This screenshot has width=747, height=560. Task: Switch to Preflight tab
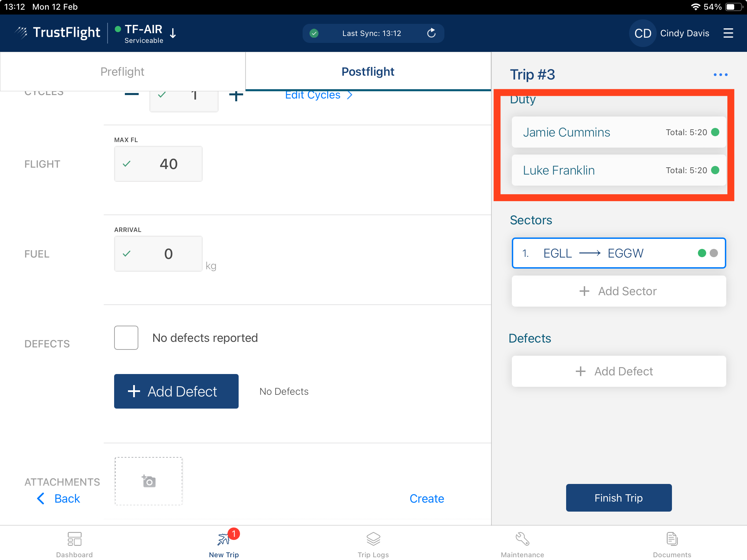[122, 72]
